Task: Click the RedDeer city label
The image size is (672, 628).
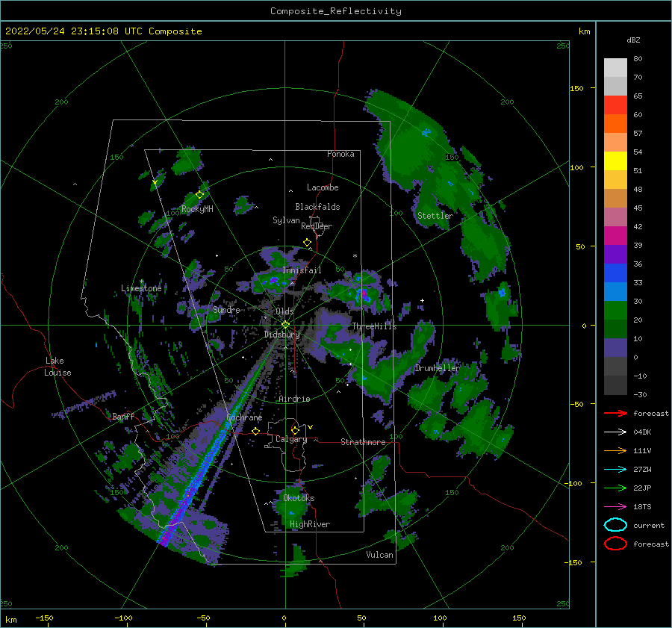Action: tap(317, 226)
